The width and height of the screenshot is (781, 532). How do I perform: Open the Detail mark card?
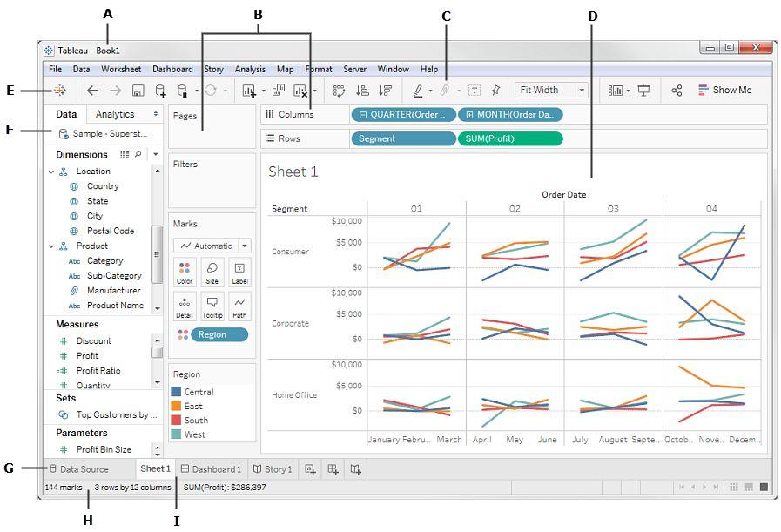[x=185, y=306]
